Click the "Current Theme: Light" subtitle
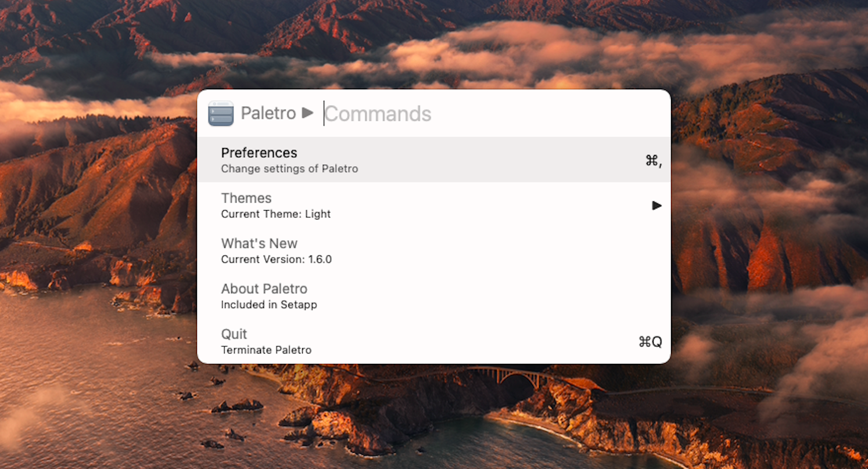The width and height of the screenshot is (868, 469). click(x=276, y=214)
